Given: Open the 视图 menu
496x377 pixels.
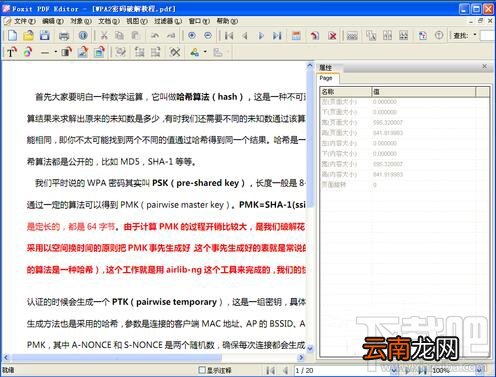Looking at the screenshot, I should [x=137, y=21].
